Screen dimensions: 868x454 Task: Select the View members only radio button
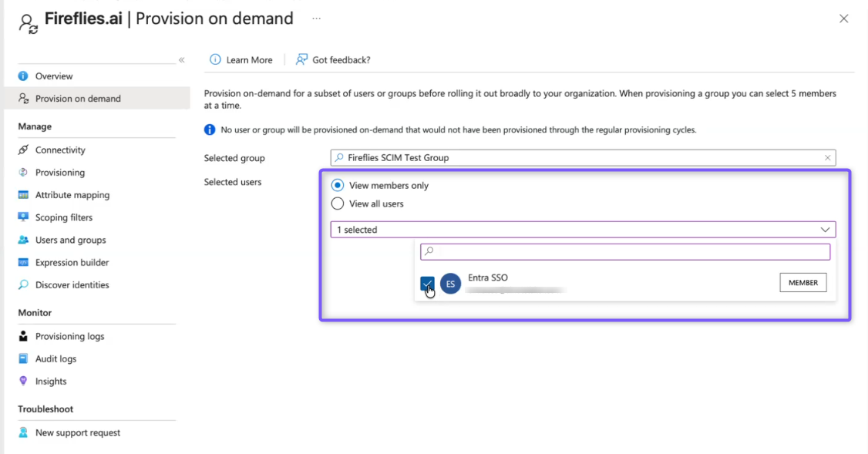tap(337, 186)
